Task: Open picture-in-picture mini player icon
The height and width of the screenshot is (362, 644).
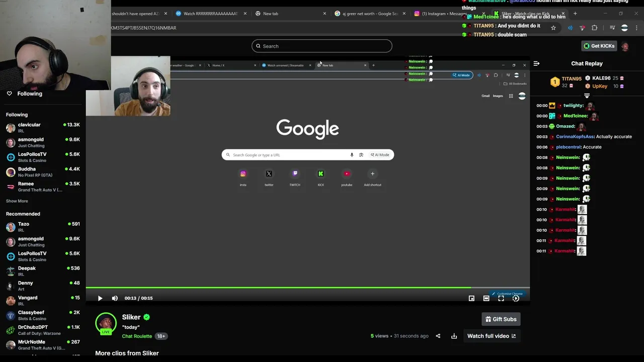Action: (x=471, y=298)
